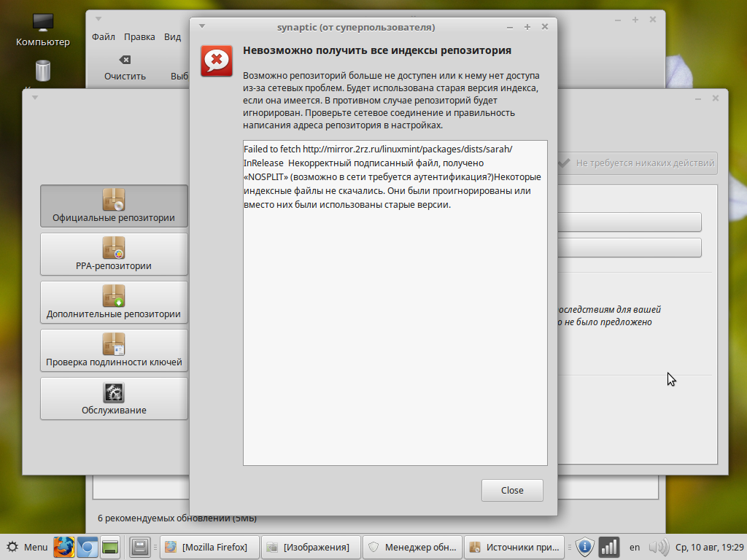The image size is (747, 560).
Task: Open the Mint Menu button
Action: [x=27, y=546]
